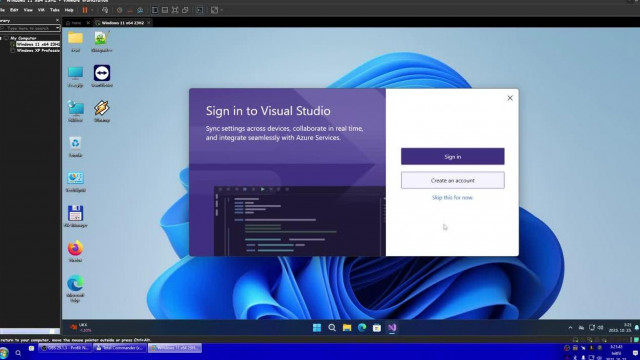Click the guest taskbar Search icon
Viewport: 640px width, 360px height.
tap(332, 328)
